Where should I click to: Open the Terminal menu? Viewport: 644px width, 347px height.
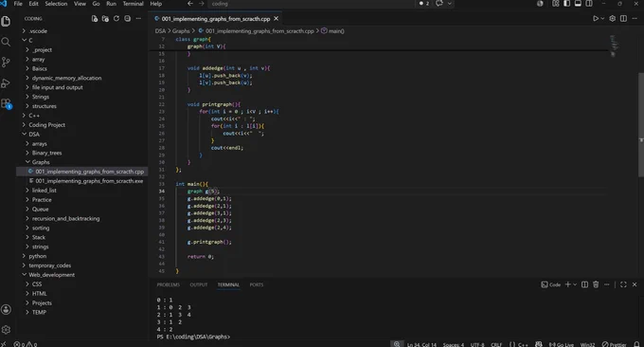click(x=134, y=3)
